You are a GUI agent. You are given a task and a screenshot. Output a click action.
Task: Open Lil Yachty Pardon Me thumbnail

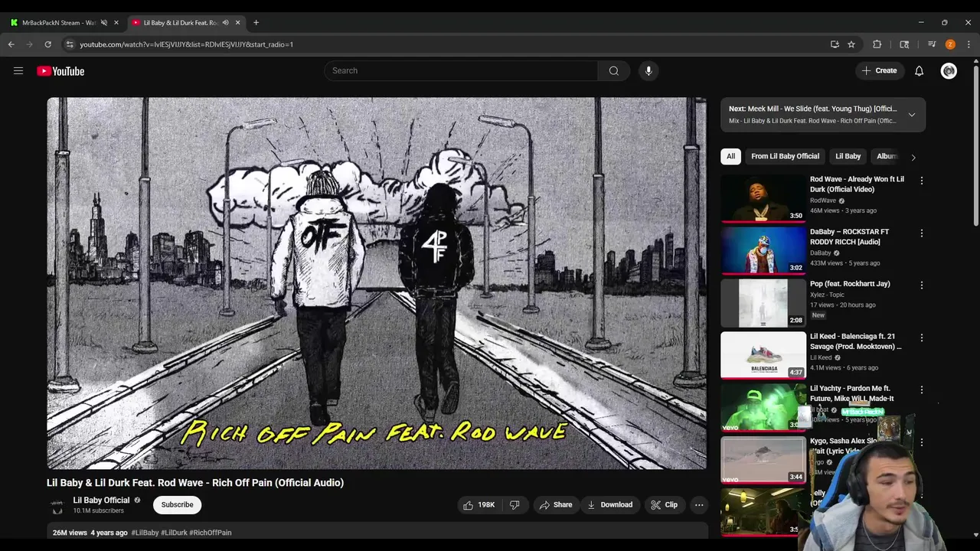pyautogui.click(x=763, y=408)
